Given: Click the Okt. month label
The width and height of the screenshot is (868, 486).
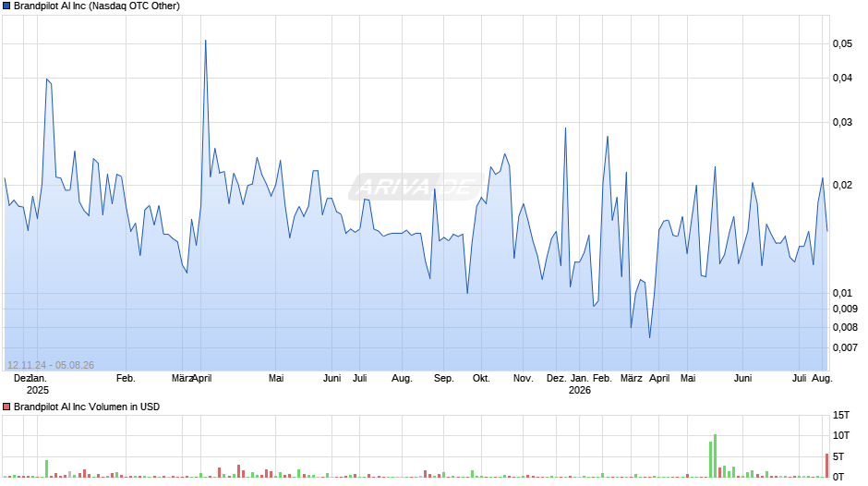Looking at the screenshot, I should 481,379.
